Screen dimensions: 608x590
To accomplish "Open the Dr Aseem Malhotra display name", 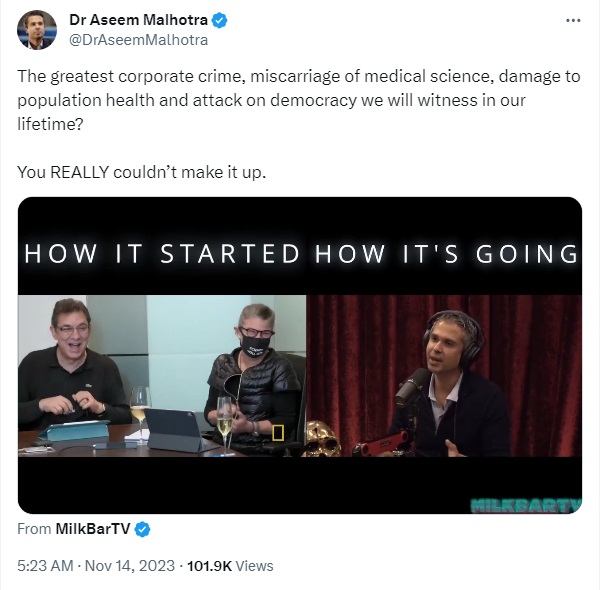I will click(138, 20).
